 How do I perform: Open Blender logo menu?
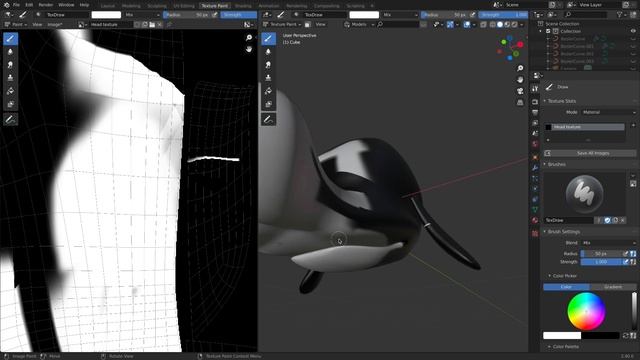(x=6, y=5)
